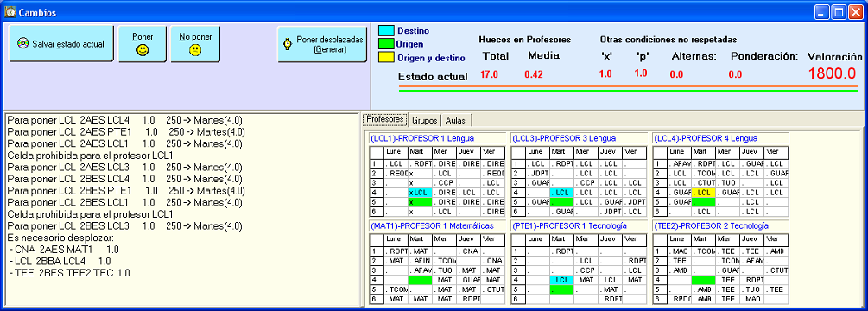This screenshot has width=868, height=311.
Task: Click the '- CNA 2AES MAT1 1.0' line
Action: (x=64, y=250)
